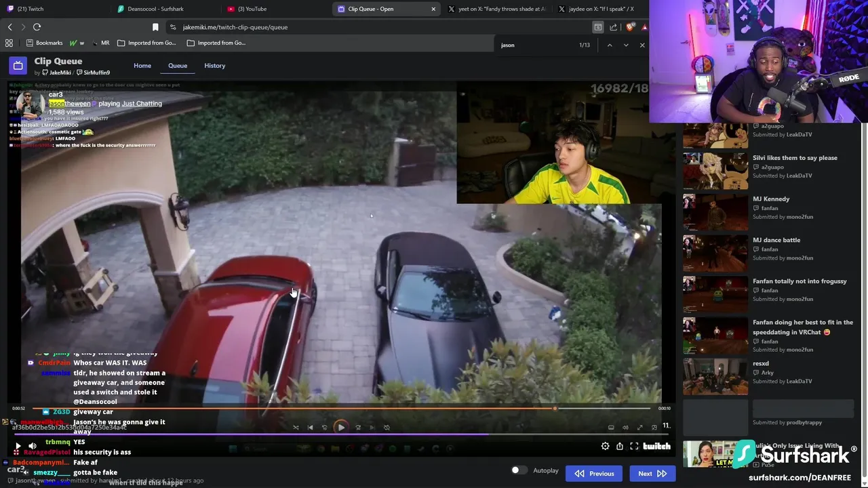Screen dimensions: 868x488
Task: Open the Twitch logo link in player
Action: pos(656,446)
